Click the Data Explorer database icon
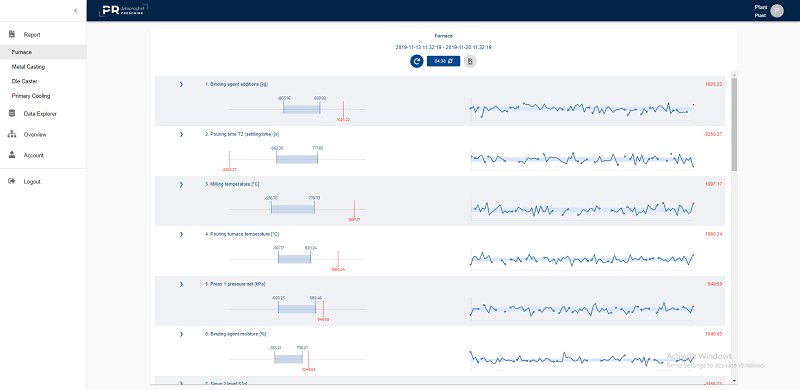Screen dimensions: 800x390 (x=12, y=113)
